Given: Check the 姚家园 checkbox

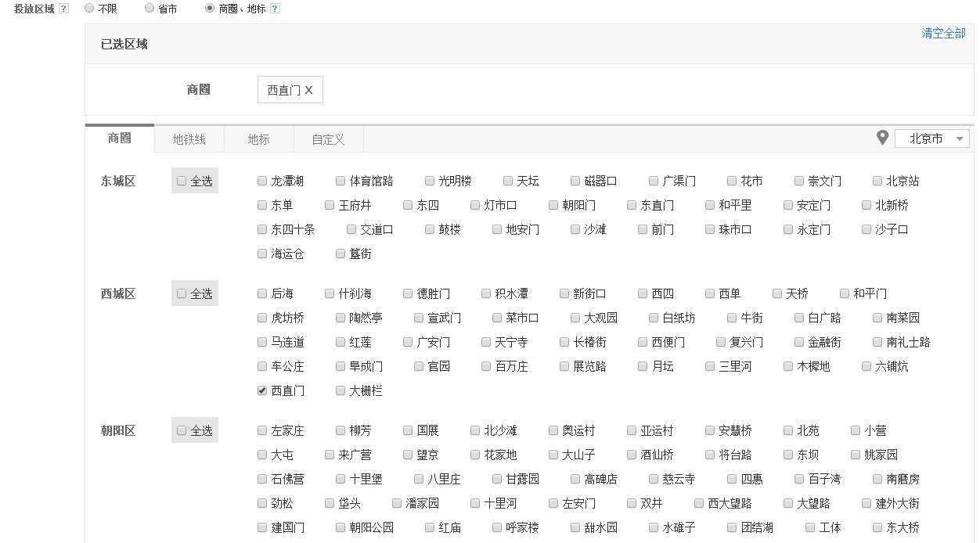Looking at the screenshot, I should tap(856, 455).
